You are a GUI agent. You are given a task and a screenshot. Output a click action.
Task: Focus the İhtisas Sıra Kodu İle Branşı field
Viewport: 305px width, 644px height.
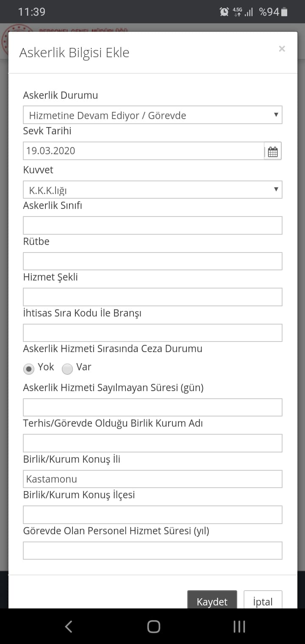coord(152,333)
